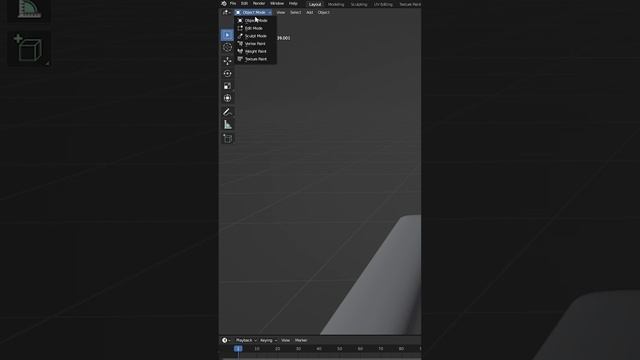Open the Edit menu
This screenshot has height=360, width=640.
pos(244,4)
